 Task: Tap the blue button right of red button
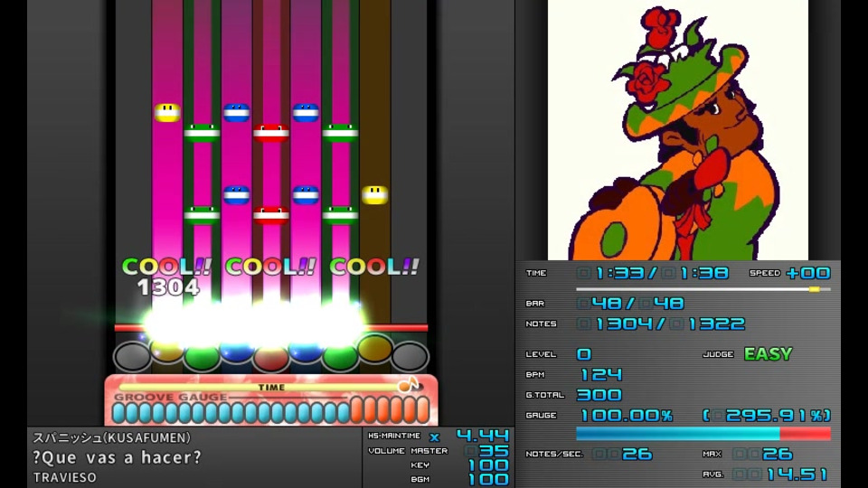(x=306, y=351)
